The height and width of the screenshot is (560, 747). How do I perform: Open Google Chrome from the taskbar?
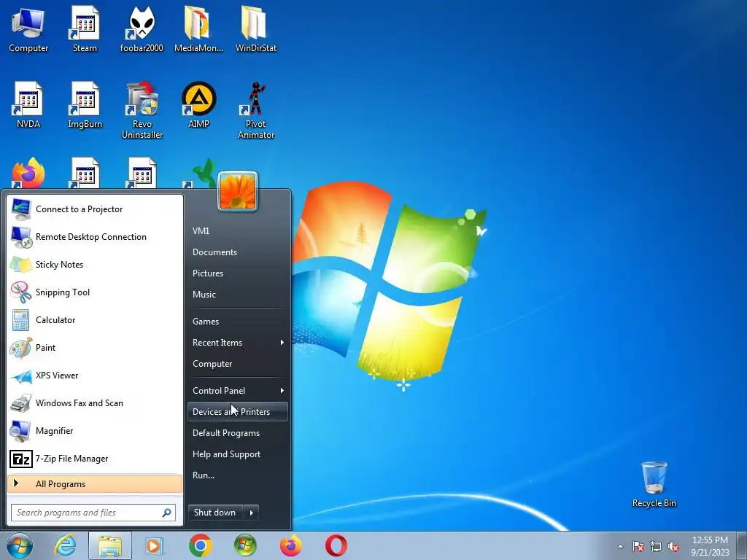click(200, 545)
